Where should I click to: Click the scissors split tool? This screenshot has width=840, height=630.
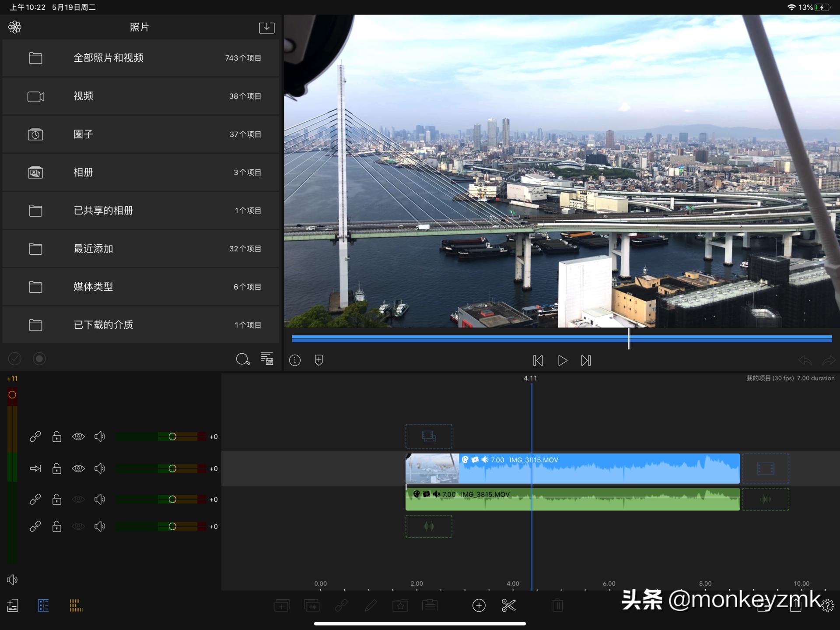coord(508,605)
